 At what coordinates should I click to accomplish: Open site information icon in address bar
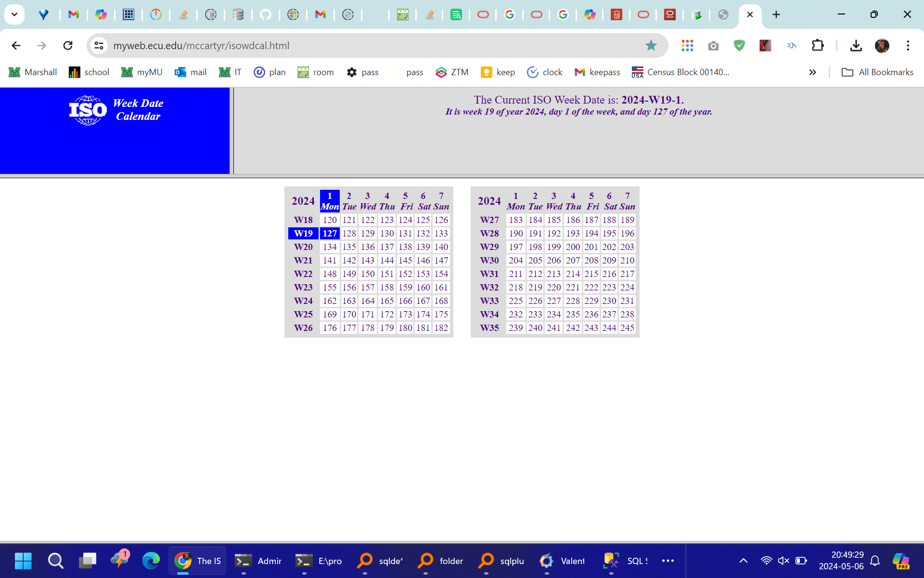pyautogui.click(x=99, y=45)
